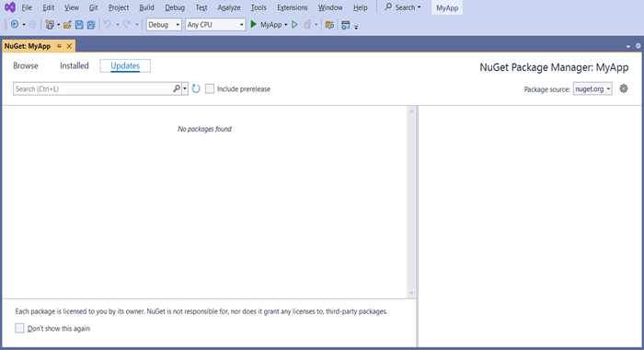Click the navigate forward arrow icon
644x350 pixels.
click(32, 25)
